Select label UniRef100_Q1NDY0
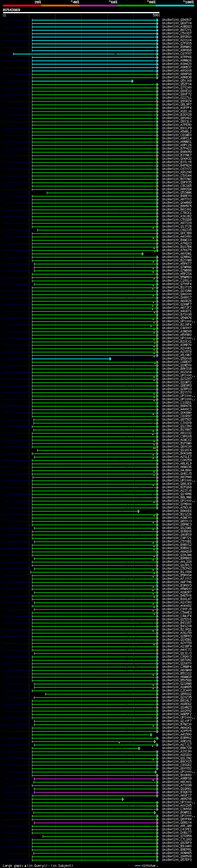The width and height of the screenshot is (197, 868). coord(176,365)
